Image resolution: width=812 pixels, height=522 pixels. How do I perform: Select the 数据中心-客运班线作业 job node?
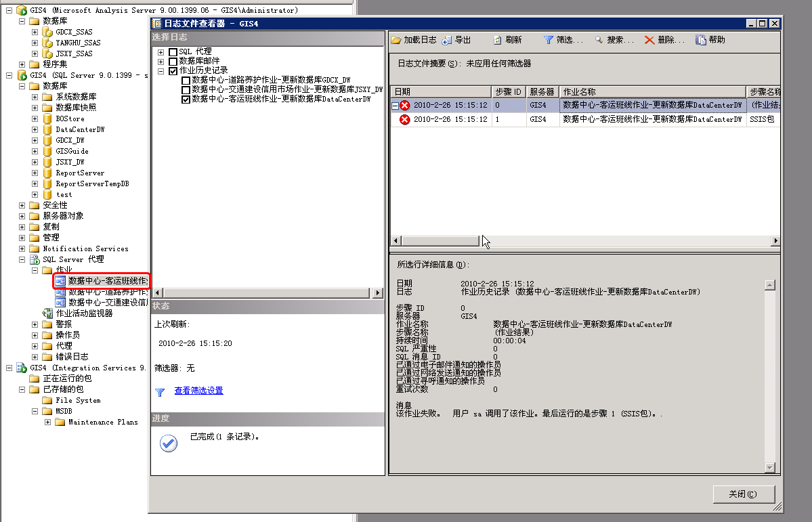click(x=102, y=281)
